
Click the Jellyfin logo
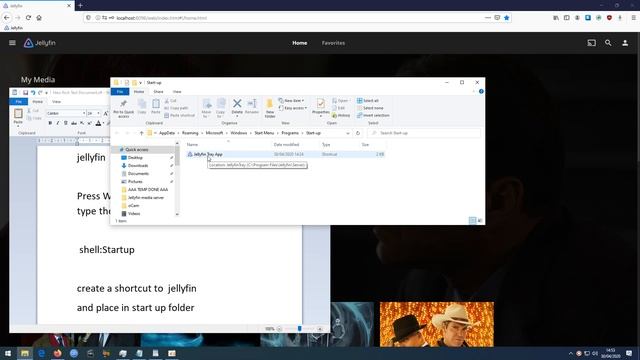(40, 43)
